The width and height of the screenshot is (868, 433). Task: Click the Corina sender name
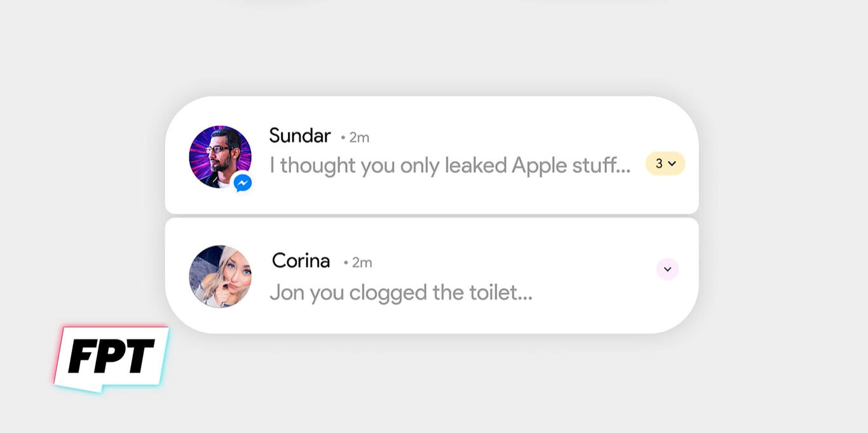coord(301,261)
